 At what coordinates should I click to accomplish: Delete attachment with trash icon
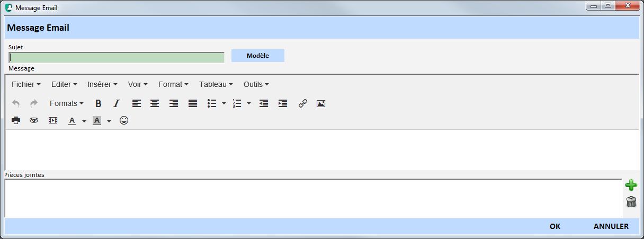631,201
